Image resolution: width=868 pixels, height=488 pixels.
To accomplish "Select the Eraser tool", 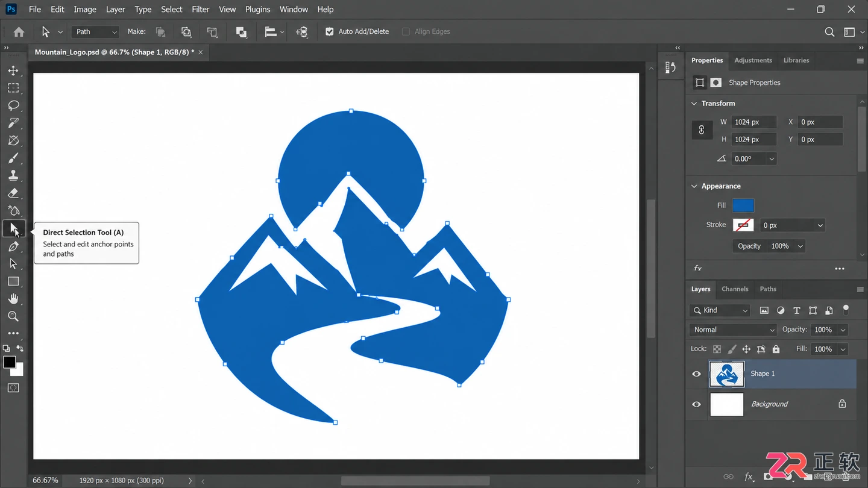I will coord(13,193).
